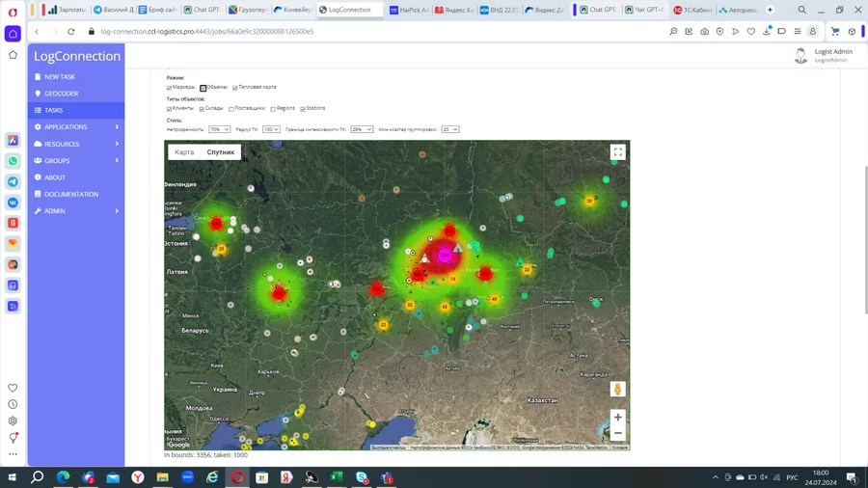868x488 pixels.
Task: Switch map to Карта view
Action: [x=184, y=152]
